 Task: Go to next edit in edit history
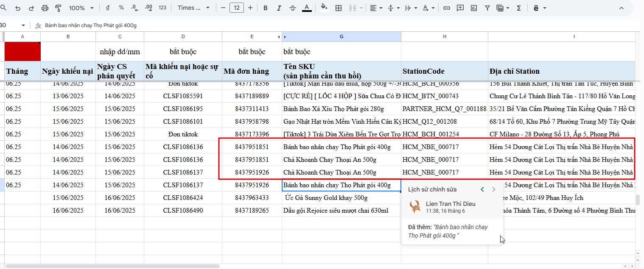coord(493,189)
